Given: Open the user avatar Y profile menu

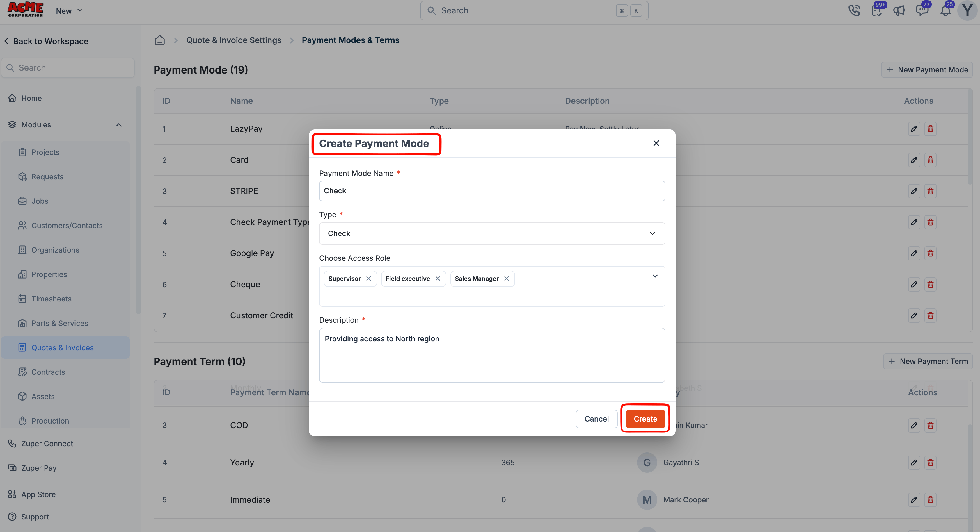Looking at the screenshot, I should pos(967,11).
